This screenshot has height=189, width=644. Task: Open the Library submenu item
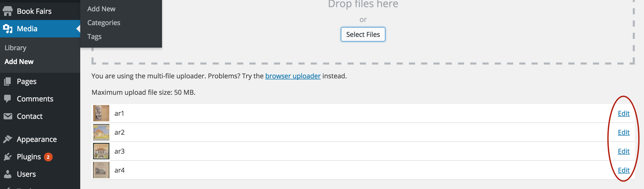click(x=15, y=48)
